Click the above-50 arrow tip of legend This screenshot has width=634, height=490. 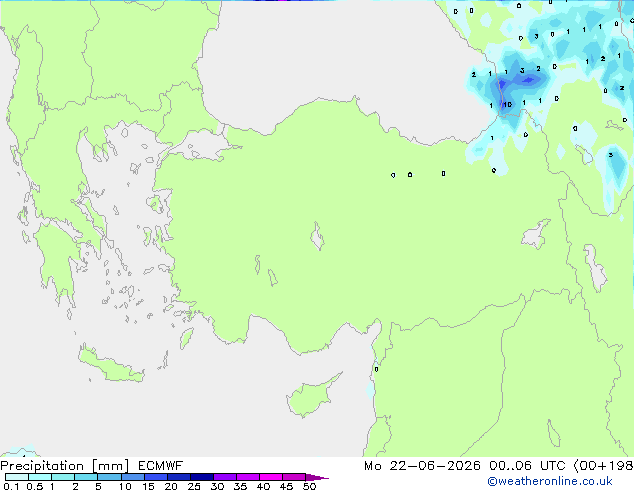[317, 477]
